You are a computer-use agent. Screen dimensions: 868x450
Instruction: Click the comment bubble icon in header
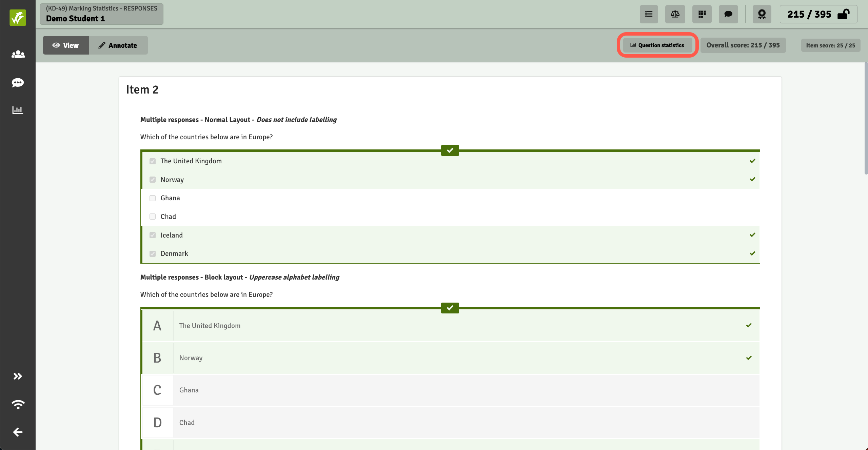[728, 14]
